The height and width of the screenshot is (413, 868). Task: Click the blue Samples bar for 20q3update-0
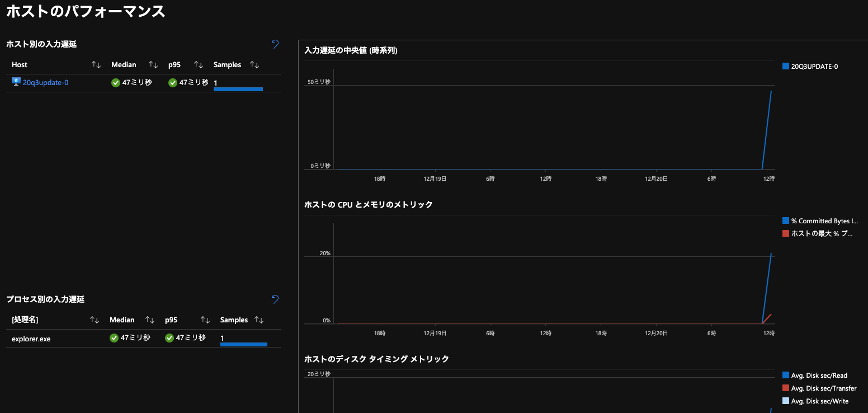pyautogui.click(x=238, y=89)
